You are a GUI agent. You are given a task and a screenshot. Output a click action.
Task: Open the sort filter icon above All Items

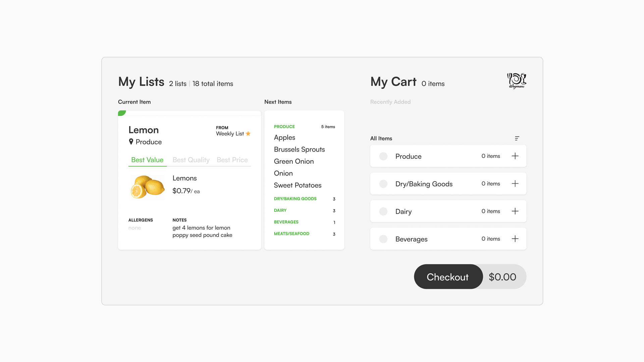[517, 138]
